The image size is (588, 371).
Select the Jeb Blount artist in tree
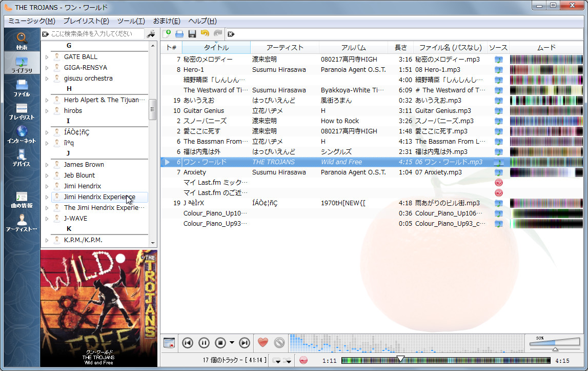coord(79,175)
